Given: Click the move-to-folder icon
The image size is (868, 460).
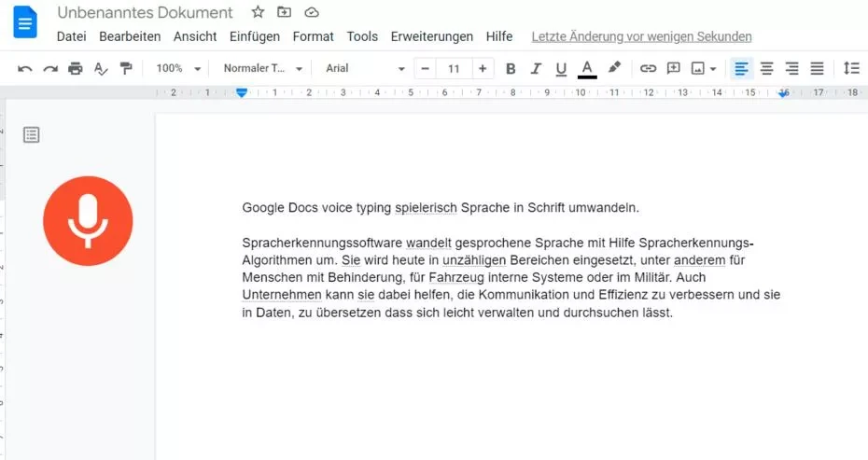Looking at the screenshot, I should [284, 11].
